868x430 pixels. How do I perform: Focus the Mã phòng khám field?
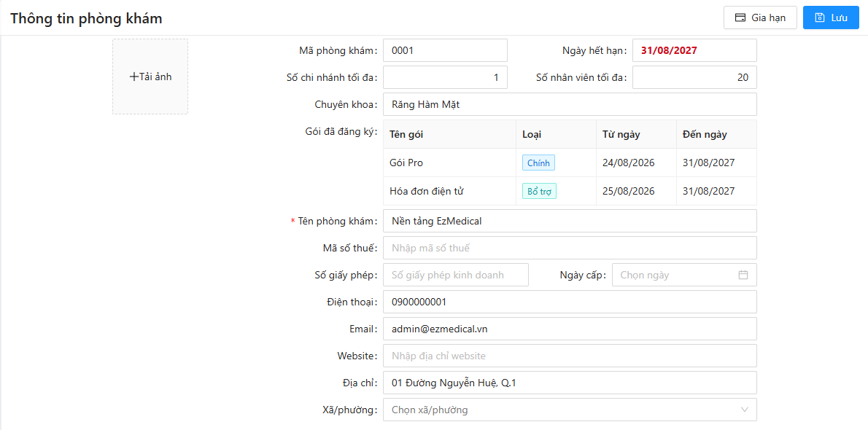tap(445, 50)
